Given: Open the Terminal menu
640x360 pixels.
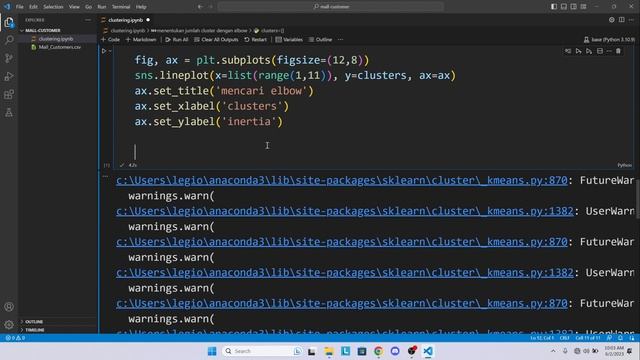Looking at the screenshot, I should pyautogui.click(x=121, y=7).
